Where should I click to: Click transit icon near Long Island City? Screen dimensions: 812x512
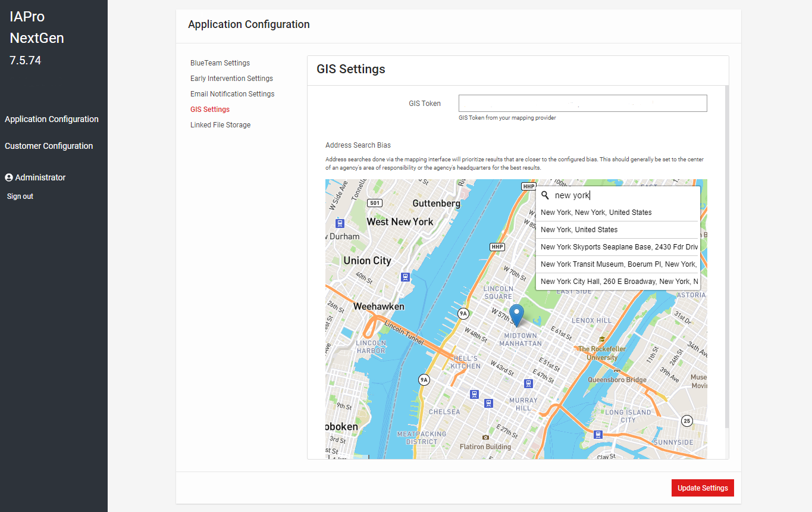[x=598, y=435]
